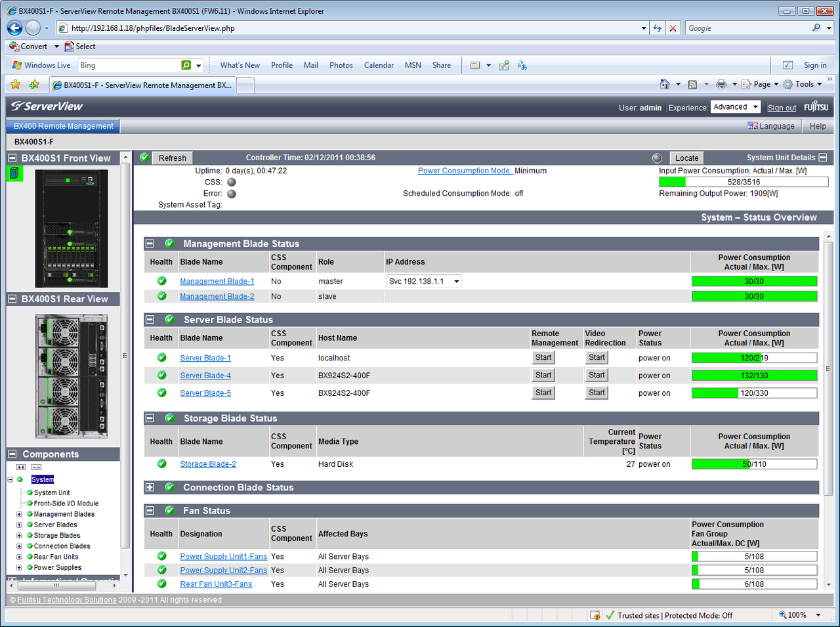The width and height of the screenshot is (840, 627).
Task: Open the BX400 Remote Management tab
Action: (x=63, y=126)
